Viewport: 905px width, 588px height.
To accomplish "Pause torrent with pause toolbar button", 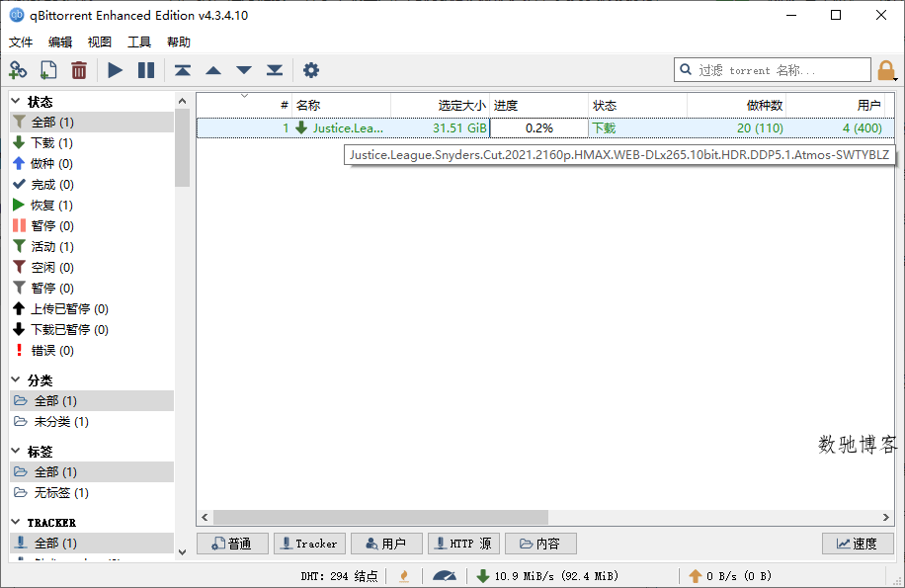I will point(146,70).
